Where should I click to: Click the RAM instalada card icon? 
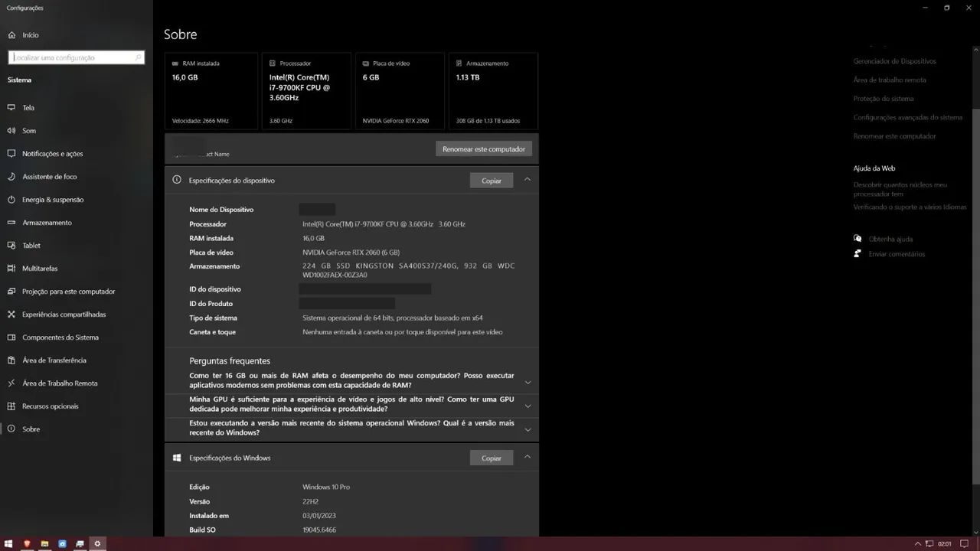(176, 64)
